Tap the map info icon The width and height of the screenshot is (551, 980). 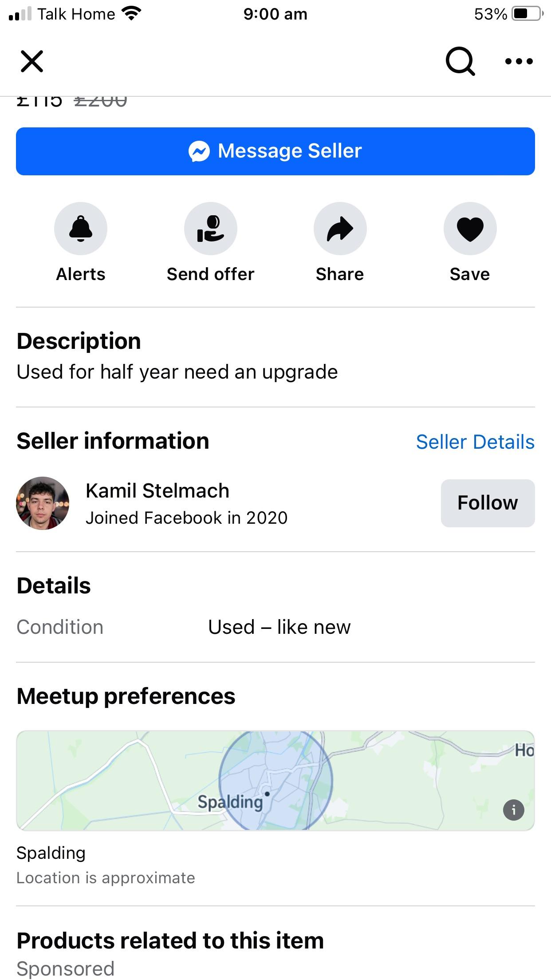pyautogui.click(x=513, y=810)
